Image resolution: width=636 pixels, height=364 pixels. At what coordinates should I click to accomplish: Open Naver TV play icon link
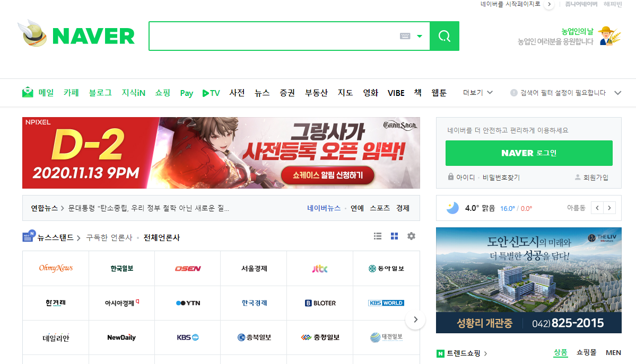click(x=211, y=93)
